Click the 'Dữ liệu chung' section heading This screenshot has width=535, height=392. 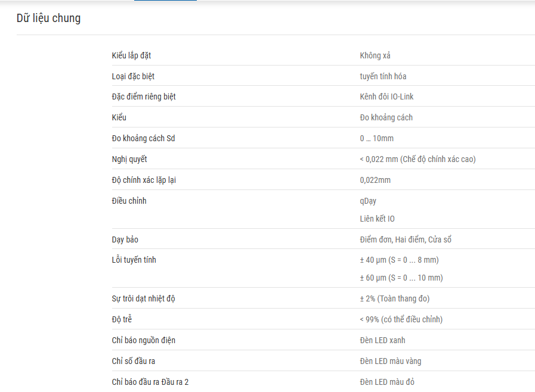48,18
